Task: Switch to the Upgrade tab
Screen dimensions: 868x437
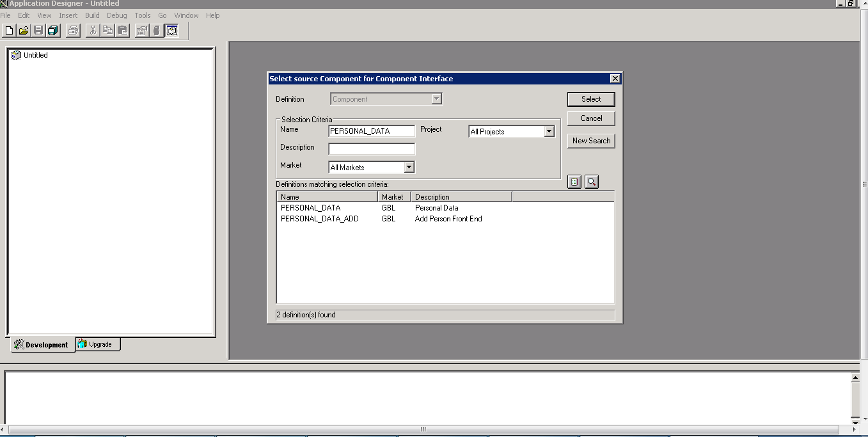Action: [x=97, y=344]
